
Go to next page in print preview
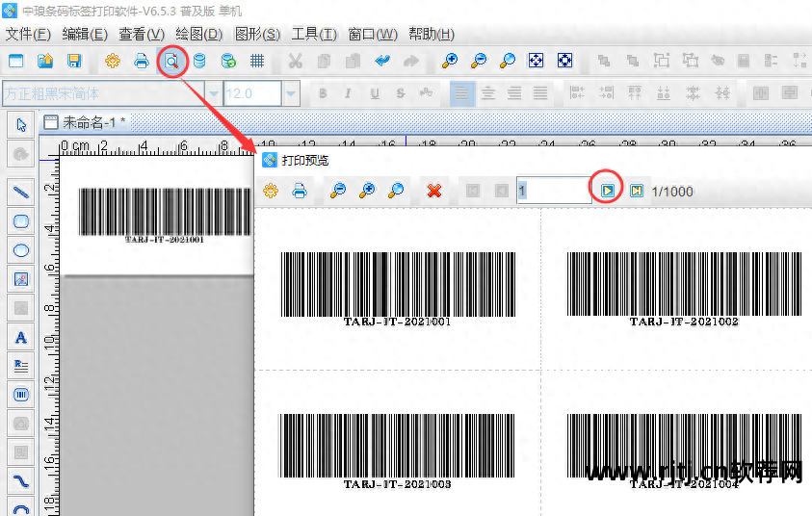(608, 191)
